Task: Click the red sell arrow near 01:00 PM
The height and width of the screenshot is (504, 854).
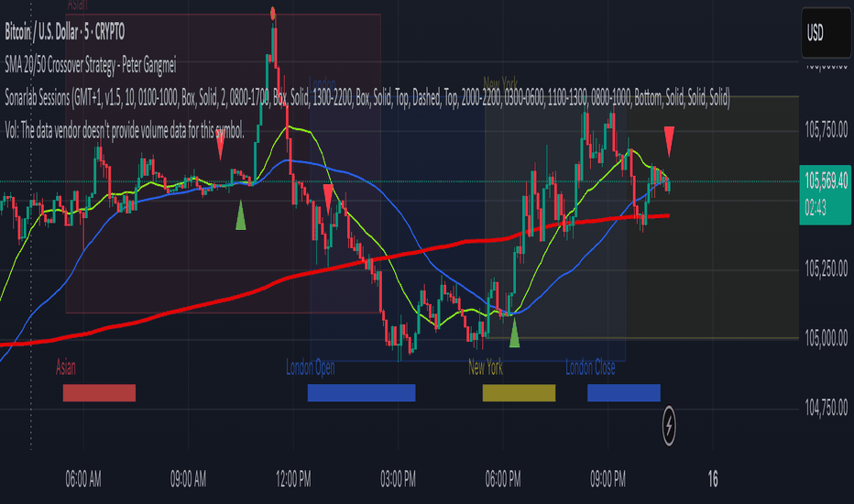Action: click(x=328, y=198)
